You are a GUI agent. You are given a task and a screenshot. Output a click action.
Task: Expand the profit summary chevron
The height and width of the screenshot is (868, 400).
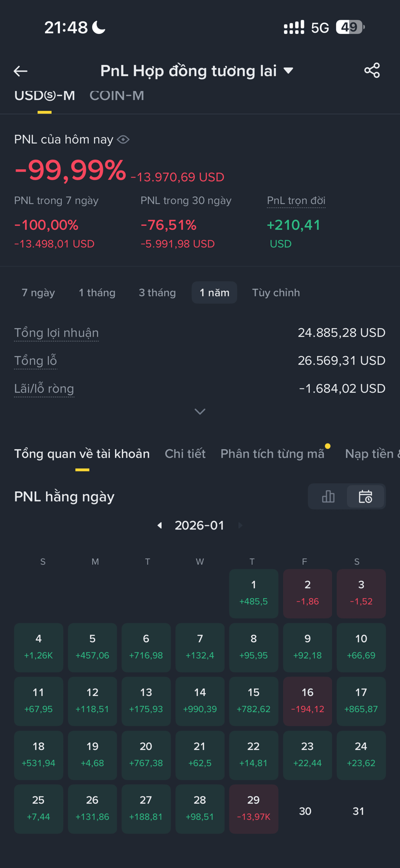[x=200, y=412]
